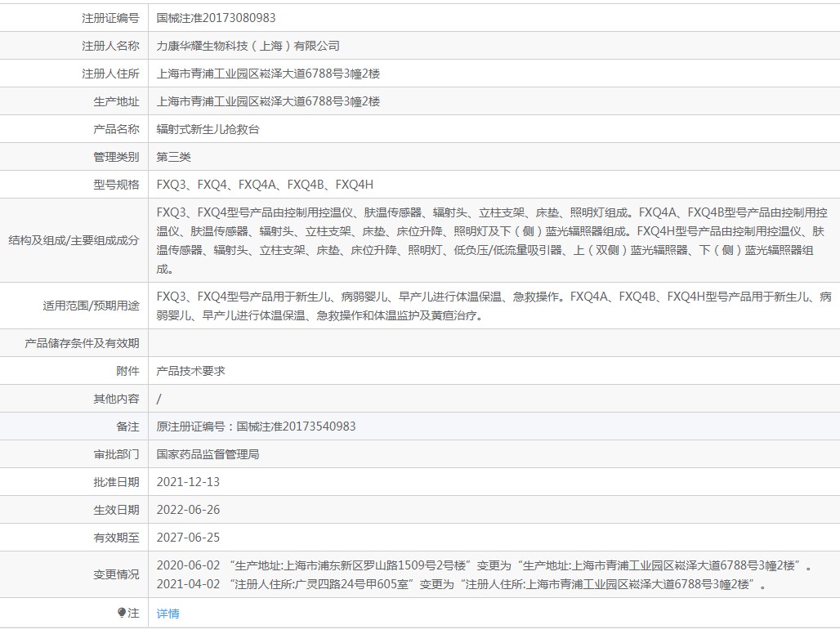Select original registration number 国械注准20173540983
Image resolution: width=840 pixels, height=634 pixels.
tap(297, 426)
